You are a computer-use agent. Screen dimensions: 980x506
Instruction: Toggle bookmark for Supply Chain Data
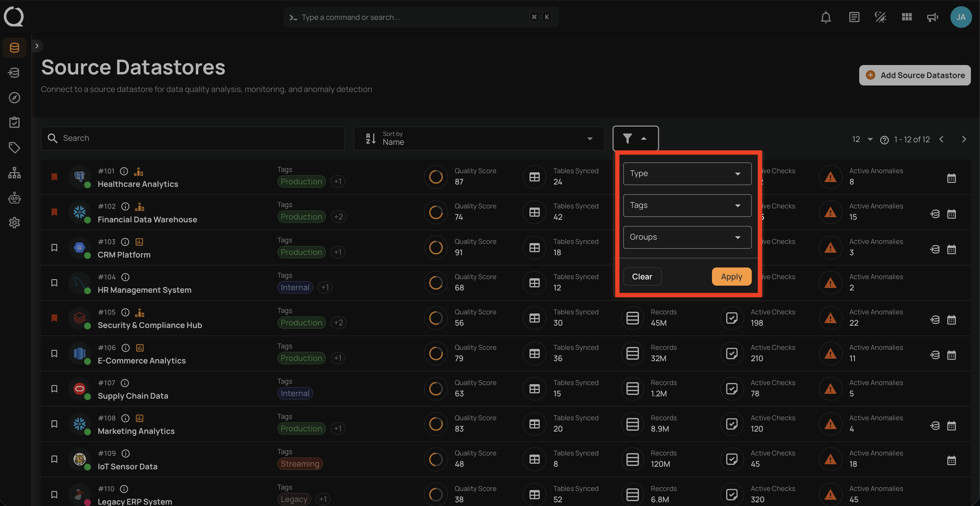pos(54,388)
